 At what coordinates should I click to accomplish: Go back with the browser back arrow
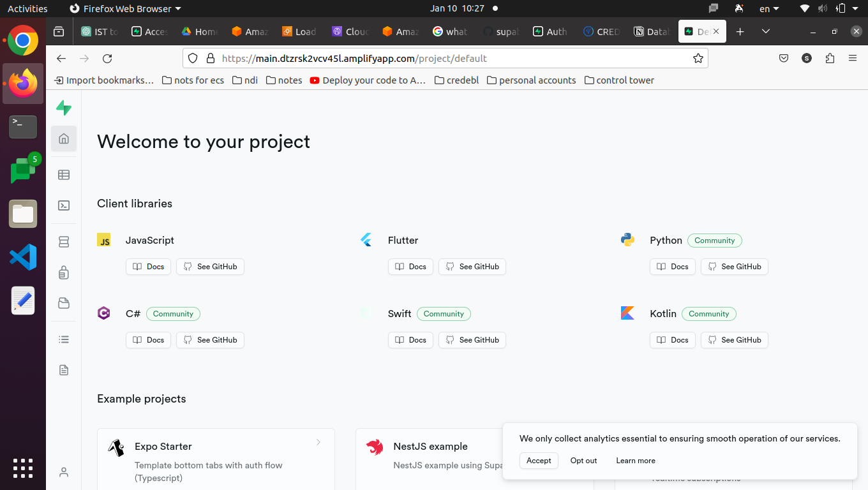(61, 58)
